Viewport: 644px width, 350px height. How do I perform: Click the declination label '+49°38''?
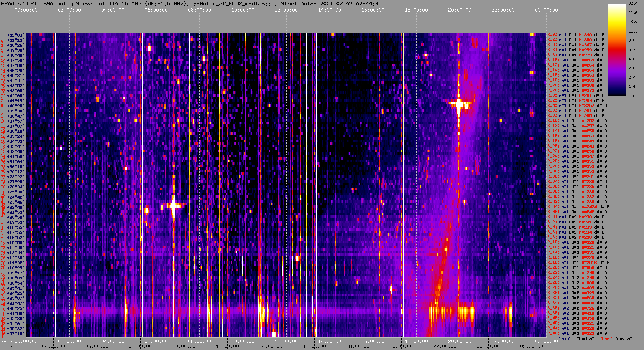(x=15, y=50)
